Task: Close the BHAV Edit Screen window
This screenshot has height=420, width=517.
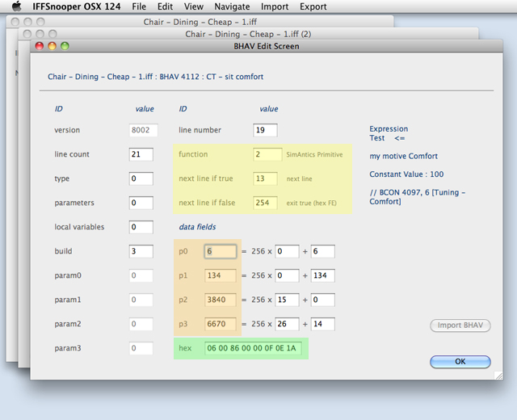Action: click(x=40, y=47)
